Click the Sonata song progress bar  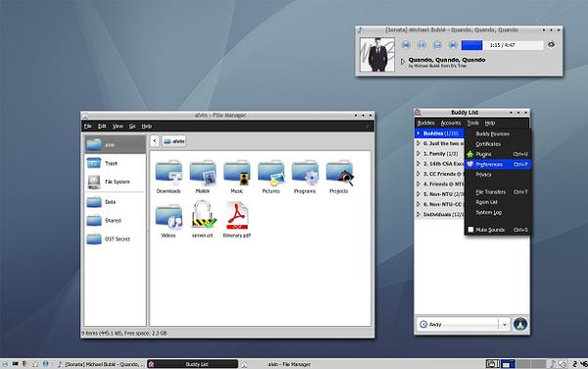[502, 45]
